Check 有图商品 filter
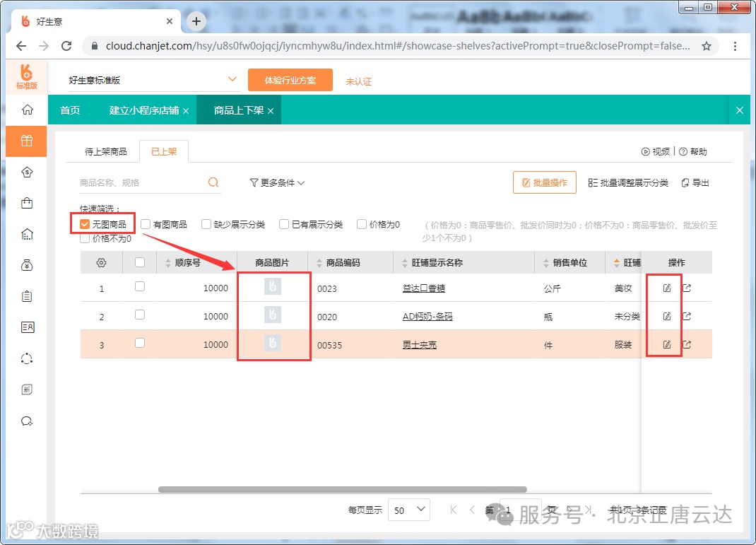The width and height of the screenshot is (756, 545). tap(146, 224)
